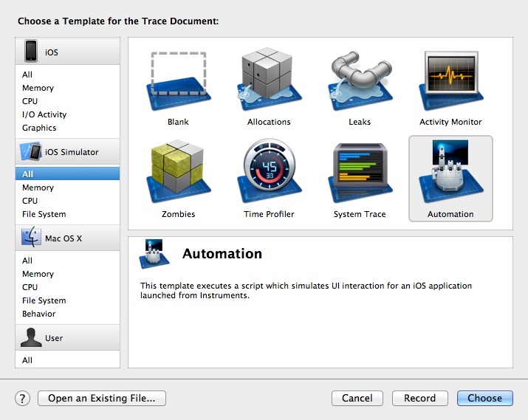This screenshot has height=420, width=528.
Task: Select the System Trace template icon
Action: coord(360,173)
